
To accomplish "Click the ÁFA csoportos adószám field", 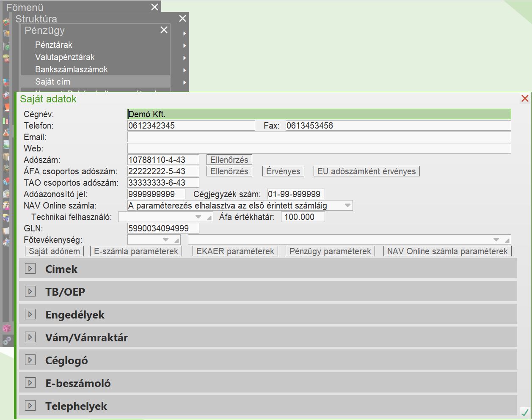I will pyautogui.click(x=163, y=171).
